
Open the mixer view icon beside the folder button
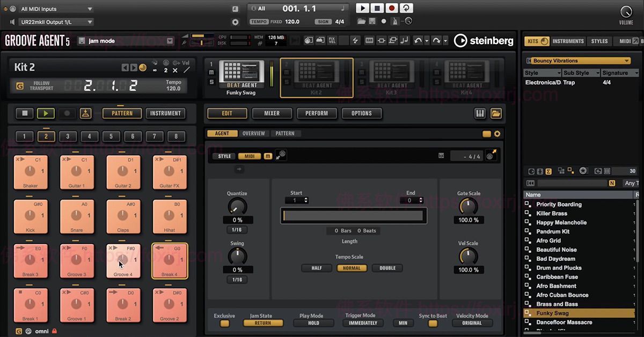tap(479, 113)
